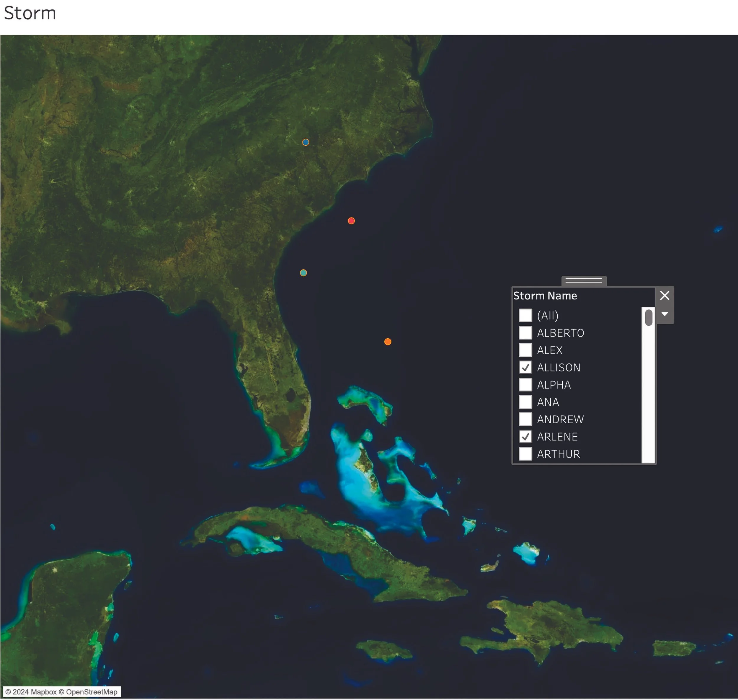Image resolution: width=738 pixels, height=700 pixels.
Task: Select the teal storm marker off Georgia coast
Action: point(303,273)
